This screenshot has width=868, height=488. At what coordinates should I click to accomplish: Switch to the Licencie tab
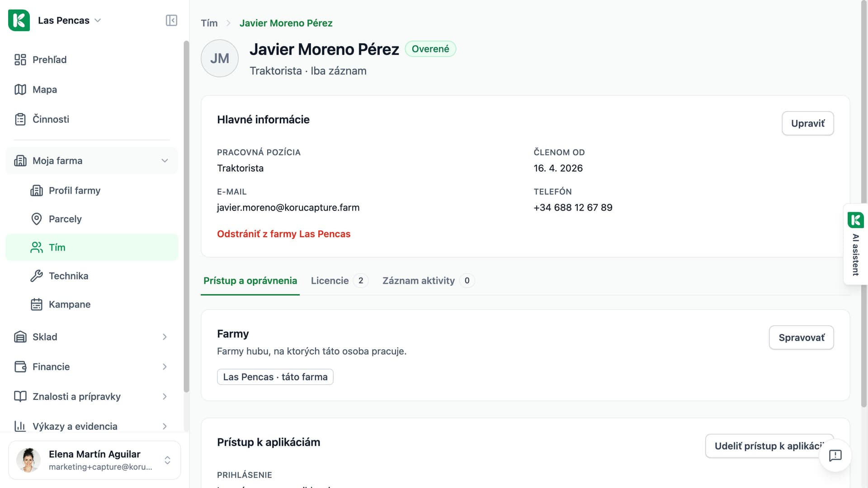click(340, 281)
